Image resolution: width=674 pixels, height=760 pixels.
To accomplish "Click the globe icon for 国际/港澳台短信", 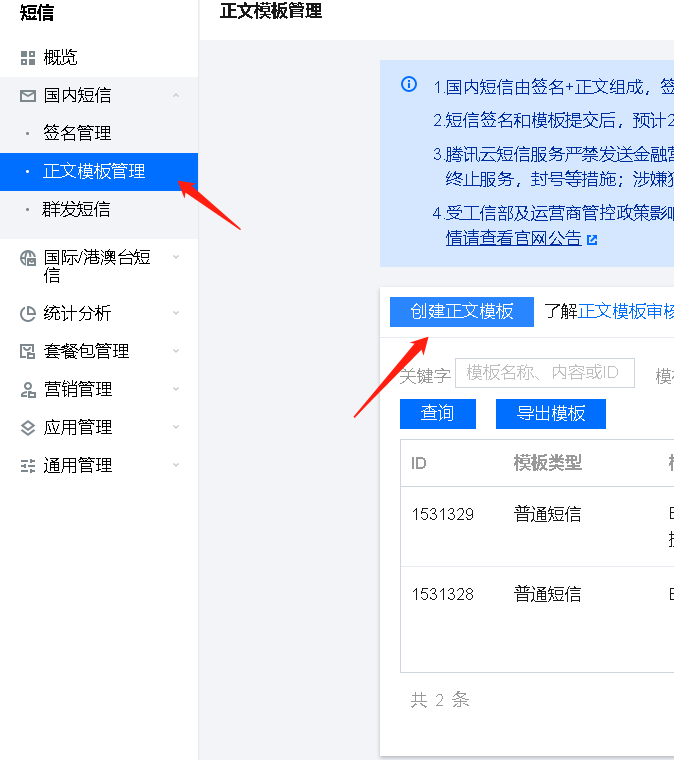I will [x=28, y=257].
